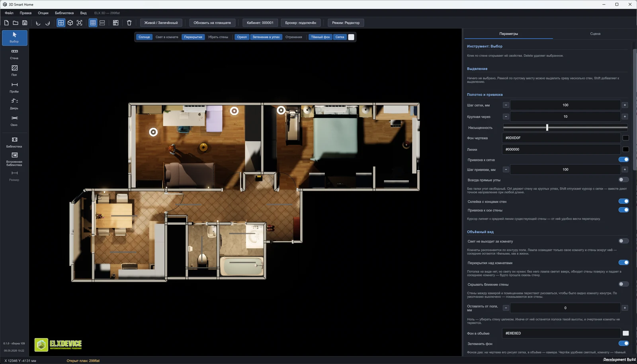Open the Файл menu
637x364 pixels.
click(x=9, y=13)
